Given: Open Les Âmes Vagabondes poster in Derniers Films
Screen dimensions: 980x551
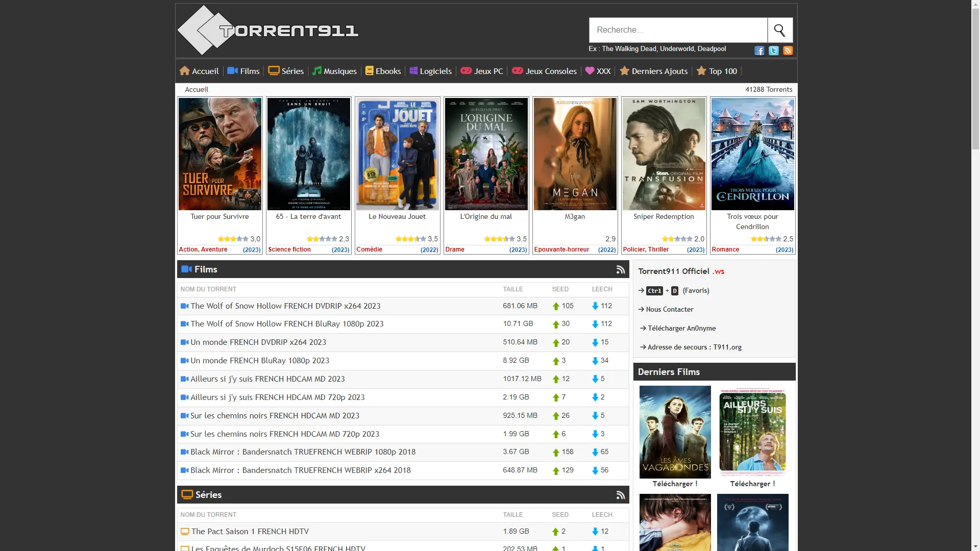Looking at the screenshot, I should point(675,432).
